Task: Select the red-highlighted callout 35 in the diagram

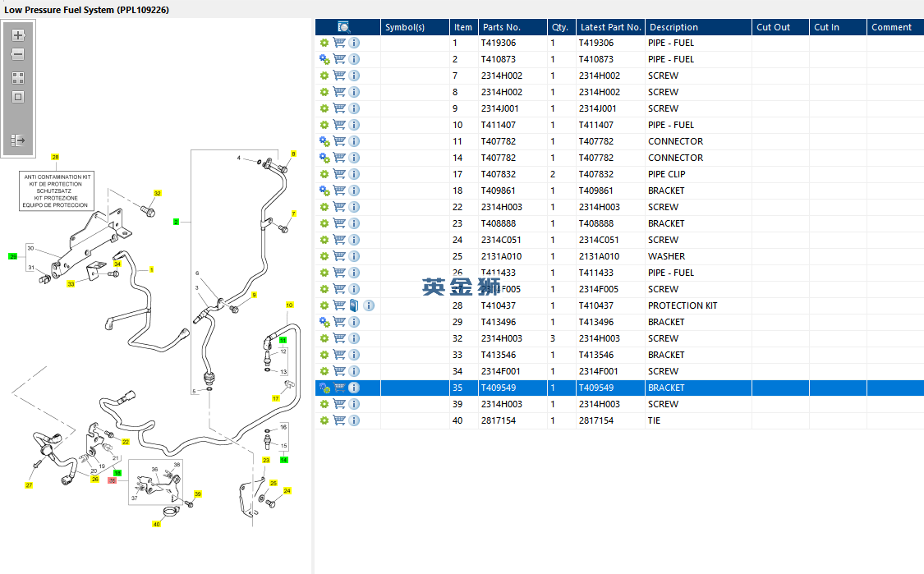Action: (x=112, y=481)
